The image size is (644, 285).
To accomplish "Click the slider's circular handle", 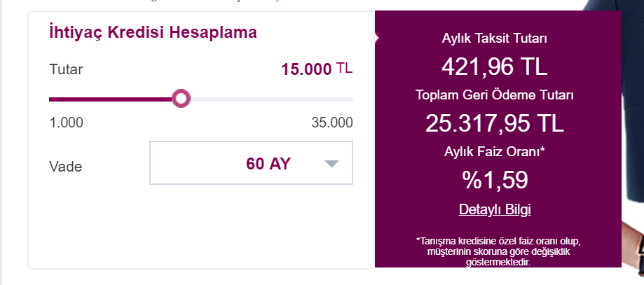I will (181, 99).
